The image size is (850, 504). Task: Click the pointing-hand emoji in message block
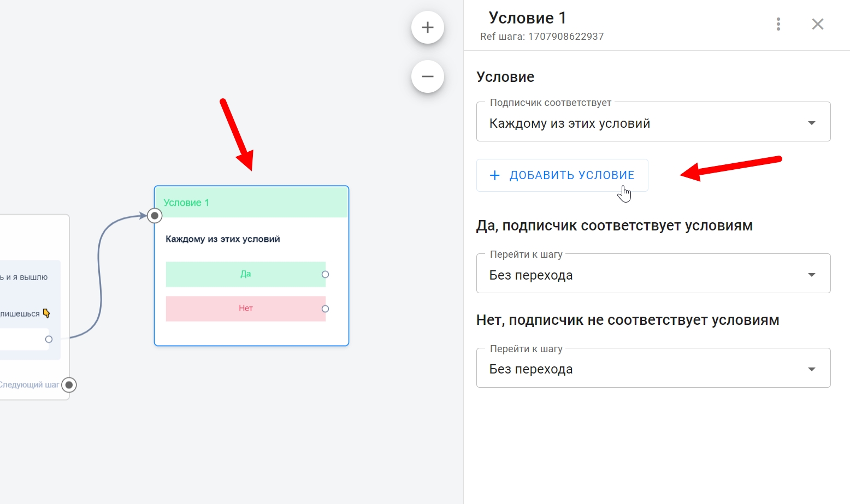46,313
